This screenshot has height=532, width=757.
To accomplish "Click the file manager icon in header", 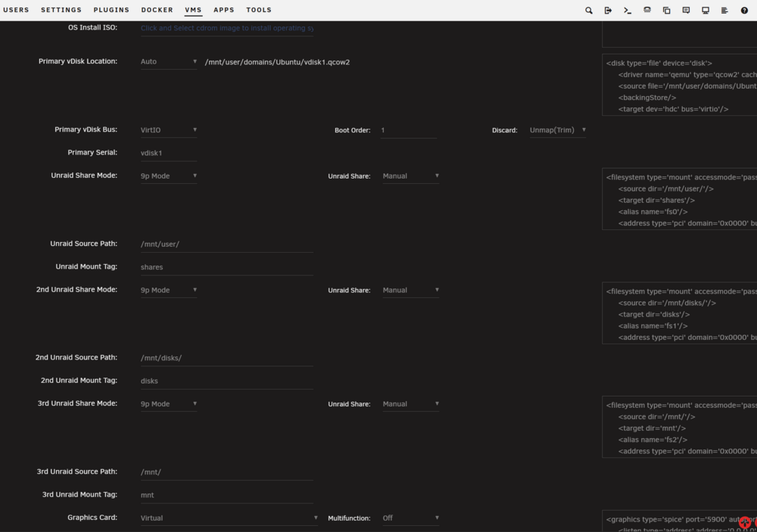I will [647, 10].
